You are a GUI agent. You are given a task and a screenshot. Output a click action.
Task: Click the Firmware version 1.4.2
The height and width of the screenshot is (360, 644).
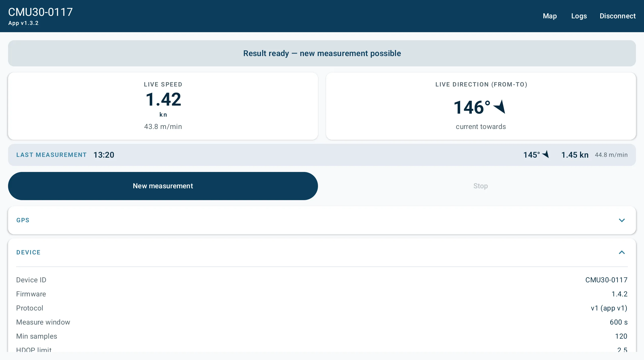click(x=619, y=294)
